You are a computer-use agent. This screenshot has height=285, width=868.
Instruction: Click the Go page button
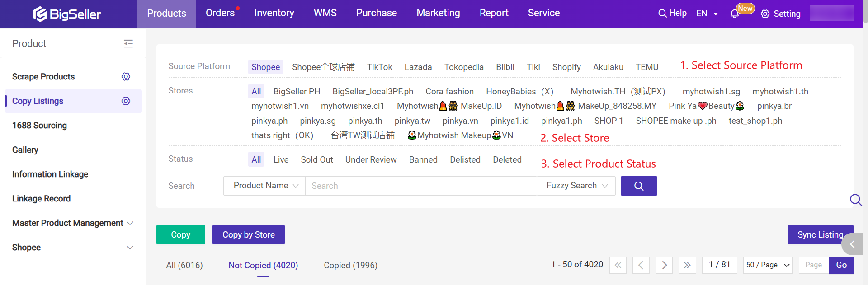(841, 265)
